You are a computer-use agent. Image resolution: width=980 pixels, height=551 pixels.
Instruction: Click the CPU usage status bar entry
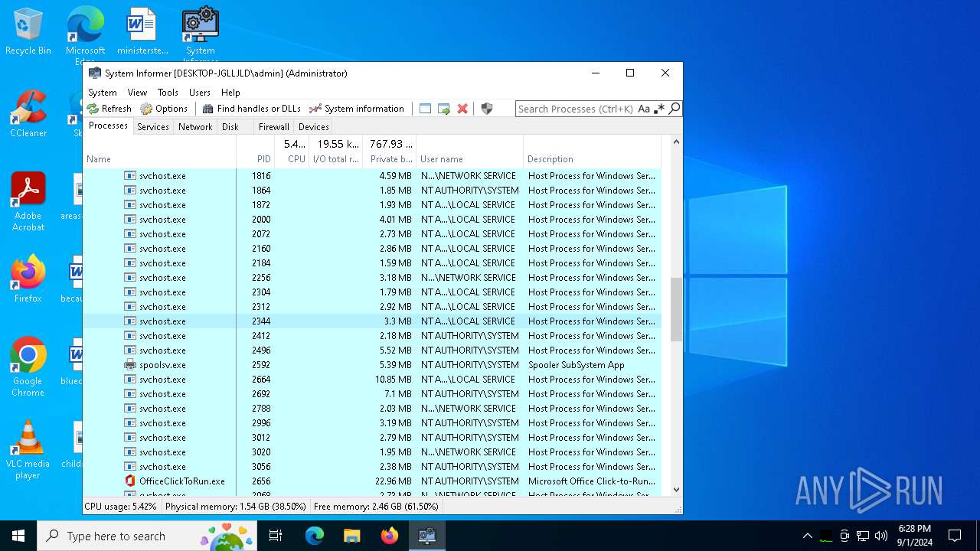coord(120,507)
